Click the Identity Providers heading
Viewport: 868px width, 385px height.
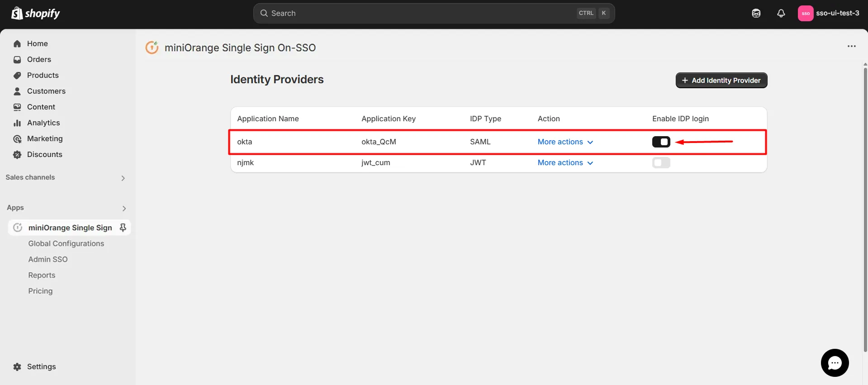pyautogui.click(x=277, y=80)
